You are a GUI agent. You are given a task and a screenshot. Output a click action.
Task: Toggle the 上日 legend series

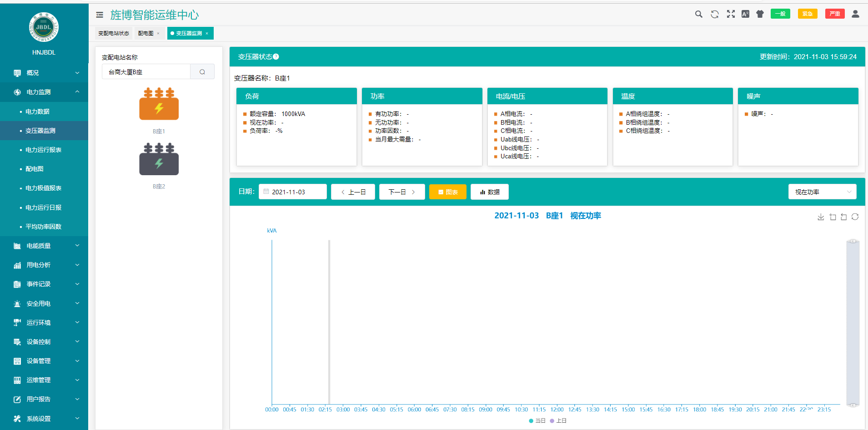coord(558,421)
